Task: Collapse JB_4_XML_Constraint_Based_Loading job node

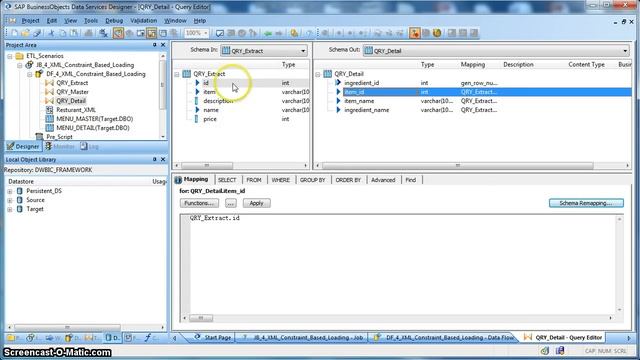Action: [20, 65]
